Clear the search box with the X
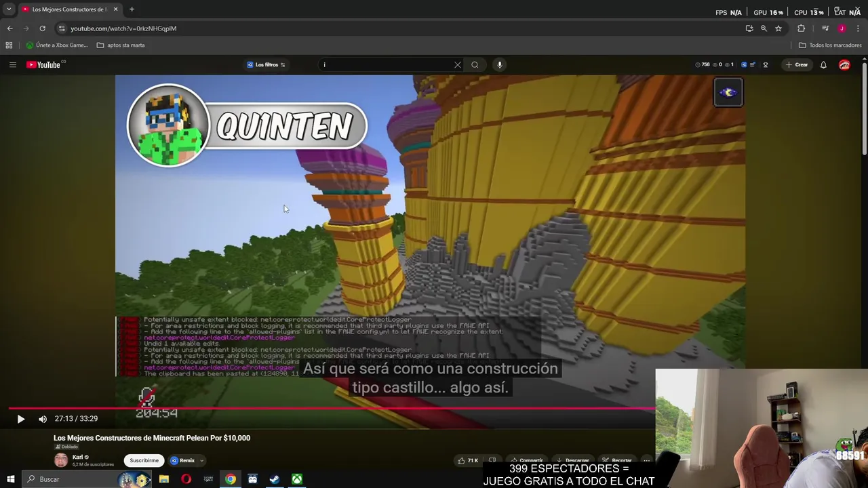Viewport: 868px width, 488px height. tap(457, 64)
